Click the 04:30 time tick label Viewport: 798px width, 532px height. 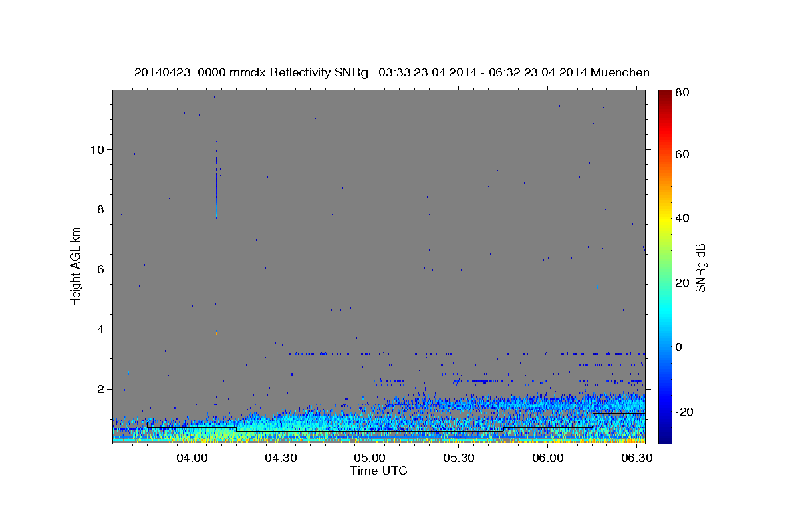pos(281,458)
